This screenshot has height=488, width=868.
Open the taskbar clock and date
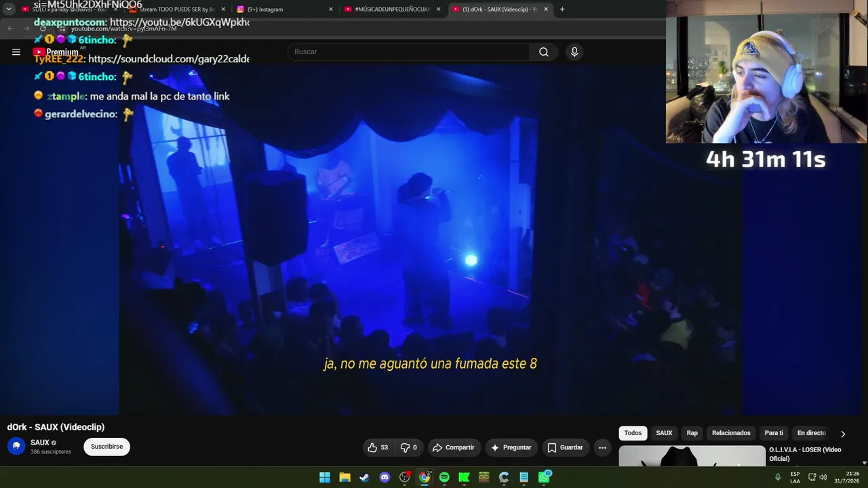(846, 477)
